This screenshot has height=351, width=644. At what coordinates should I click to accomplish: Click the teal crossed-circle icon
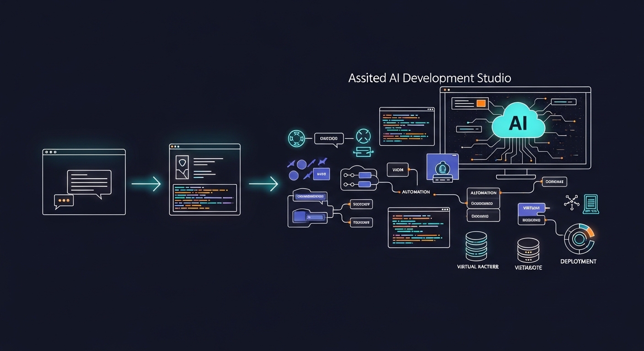pos(363,136)
